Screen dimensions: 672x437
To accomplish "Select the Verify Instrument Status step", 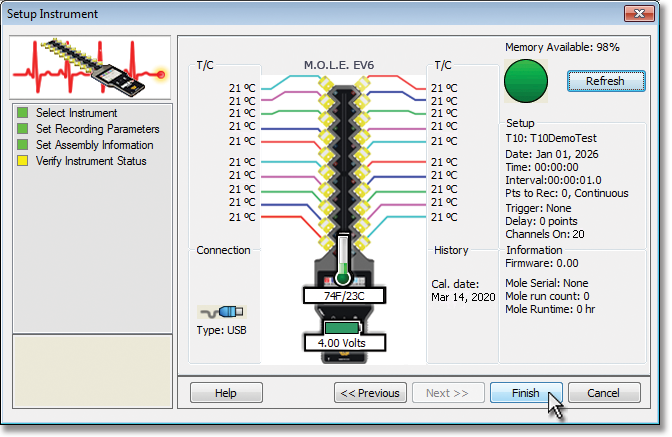I will tap(91, 161).
